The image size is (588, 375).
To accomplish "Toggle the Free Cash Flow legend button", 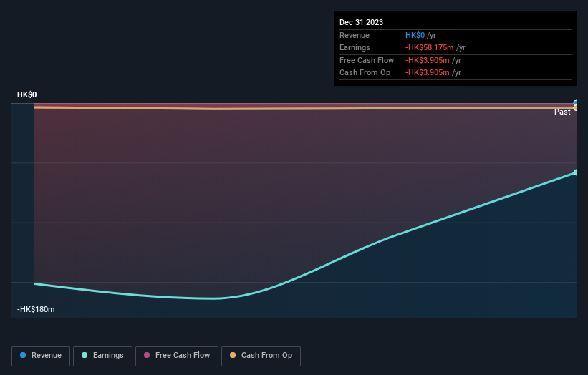I will tap(177, 356).
